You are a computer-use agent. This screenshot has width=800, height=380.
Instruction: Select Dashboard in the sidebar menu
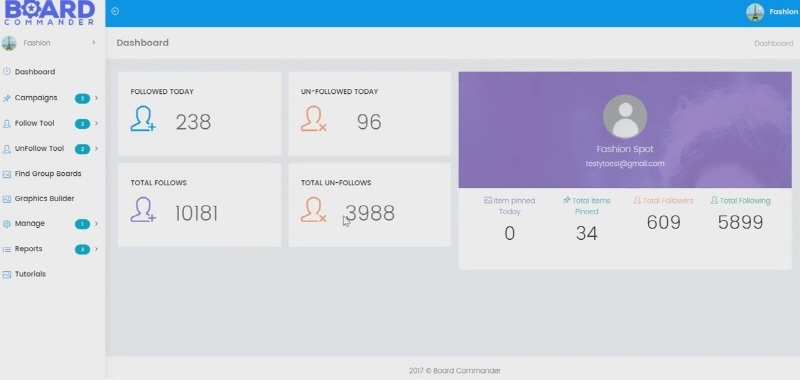point(35,72)
